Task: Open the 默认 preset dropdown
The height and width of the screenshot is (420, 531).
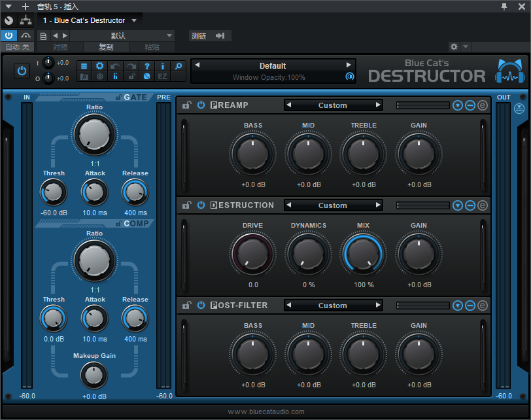Action: (x=122, y=35)
